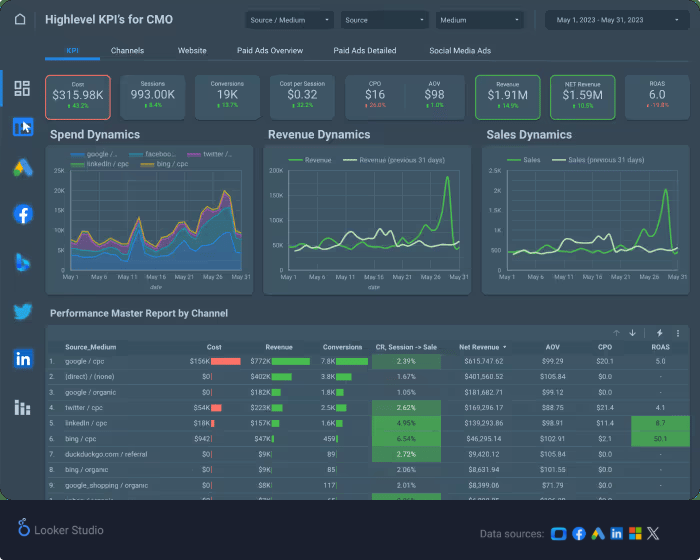Image resolution: width=700 pixels, height=560 pixels.
Task: Sort table by CR, Session -> Sale header
Action: click(406, 347)
